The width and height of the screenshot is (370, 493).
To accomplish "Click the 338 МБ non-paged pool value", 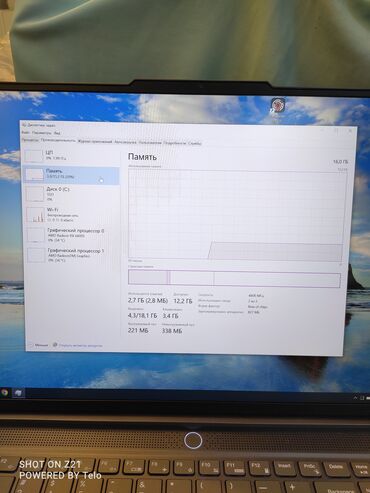I will (172, 331).
